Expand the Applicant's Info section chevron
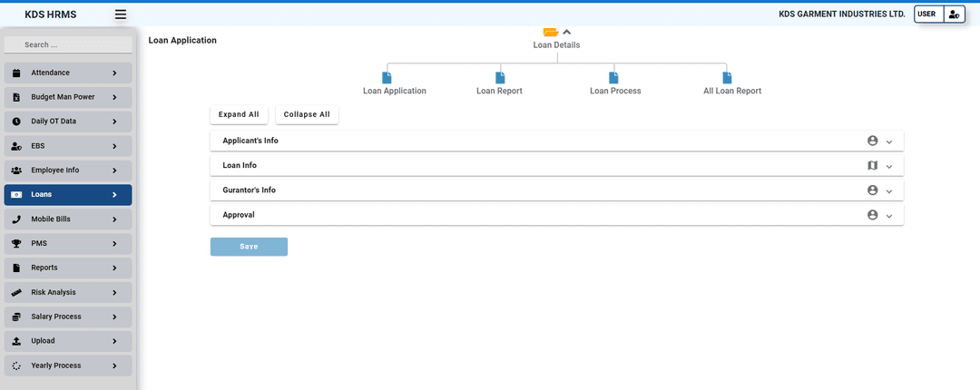Image resolution: width=980 pixels, height=390 pixels. point(889,141)
